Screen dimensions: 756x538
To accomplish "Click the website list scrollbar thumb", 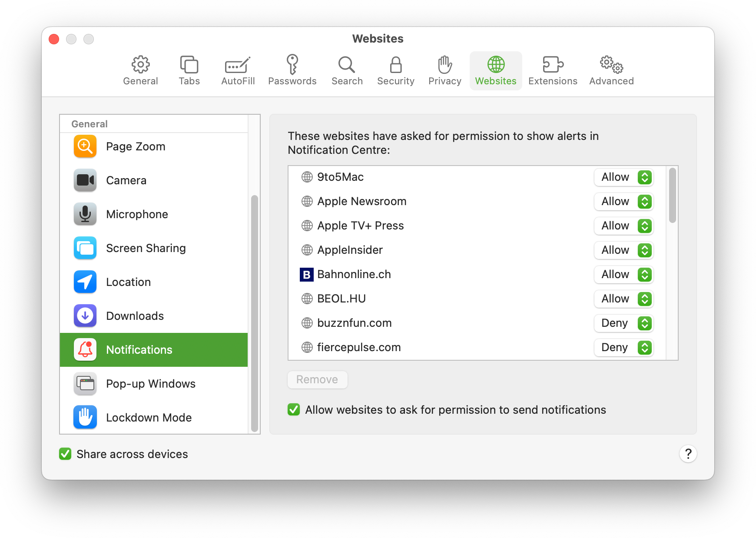I will [673, 196].
